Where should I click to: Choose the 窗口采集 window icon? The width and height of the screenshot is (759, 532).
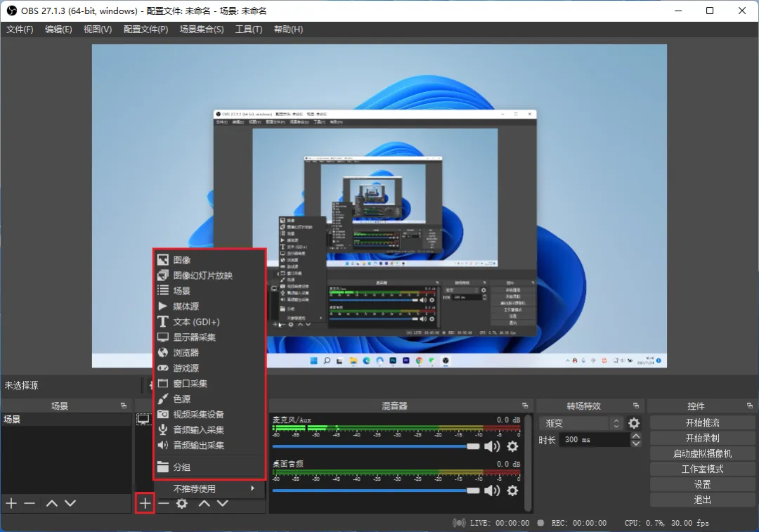click(163, 384)
